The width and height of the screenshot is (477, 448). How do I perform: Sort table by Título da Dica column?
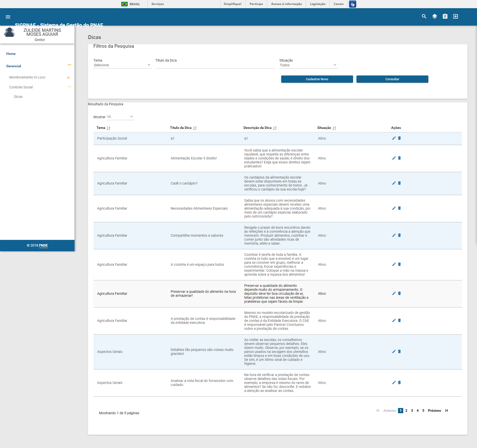coord(195,128)
